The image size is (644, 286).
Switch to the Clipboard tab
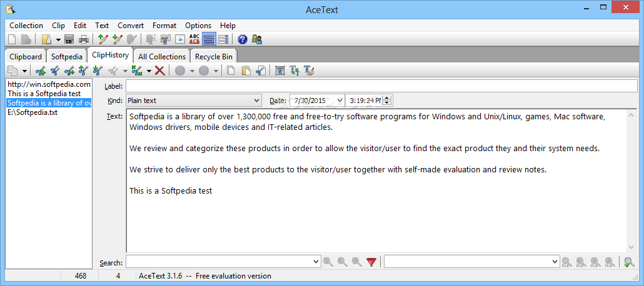[x=26, y=57]
